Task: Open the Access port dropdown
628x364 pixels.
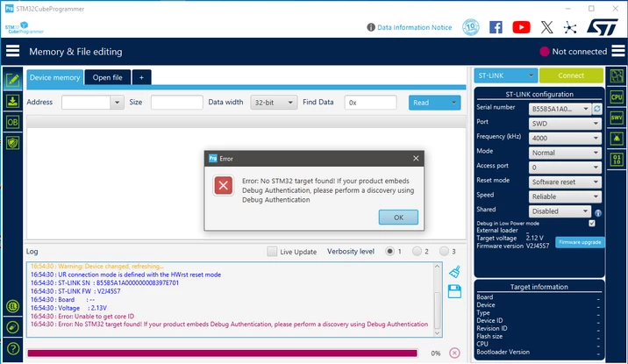Action: [x=565, y=168]
